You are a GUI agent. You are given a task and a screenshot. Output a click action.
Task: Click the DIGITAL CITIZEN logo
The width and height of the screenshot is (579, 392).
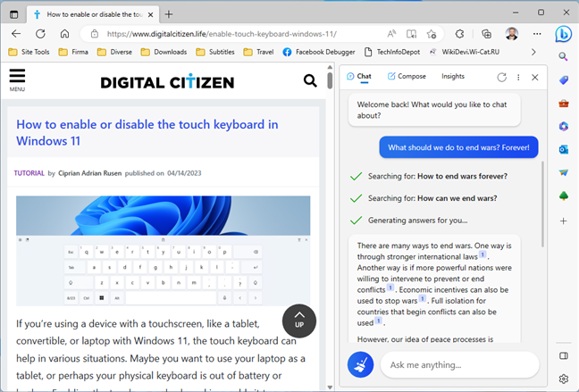(167, 82)
